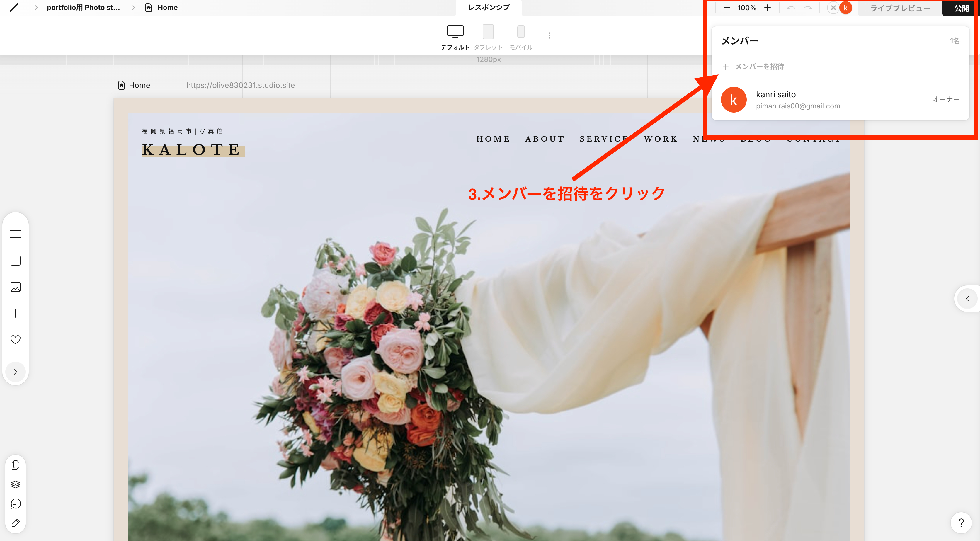This screenshot has height=541, width=980.
Task: Open the heart icons panel
Action: click(16, 339)
